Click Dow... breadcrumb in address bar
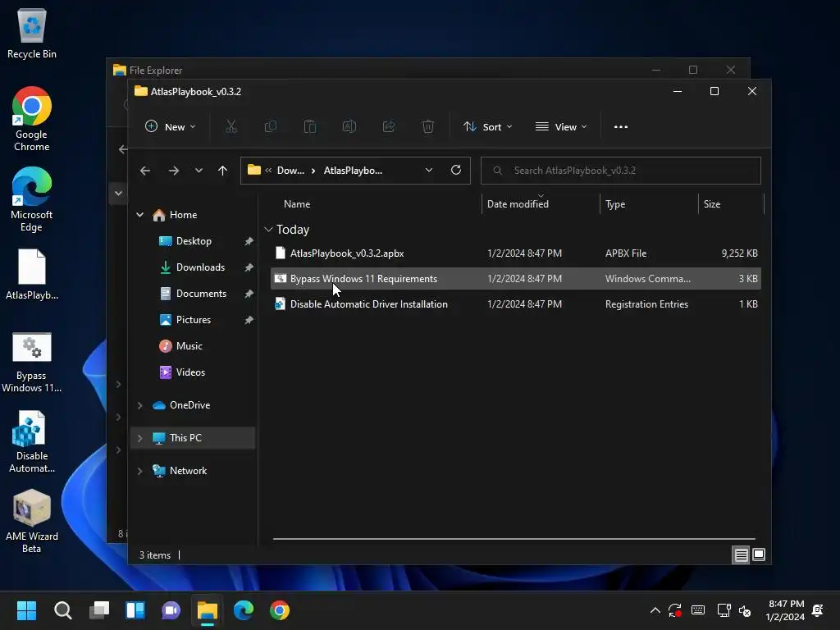 pyautogui.click(x=290, y=171)
